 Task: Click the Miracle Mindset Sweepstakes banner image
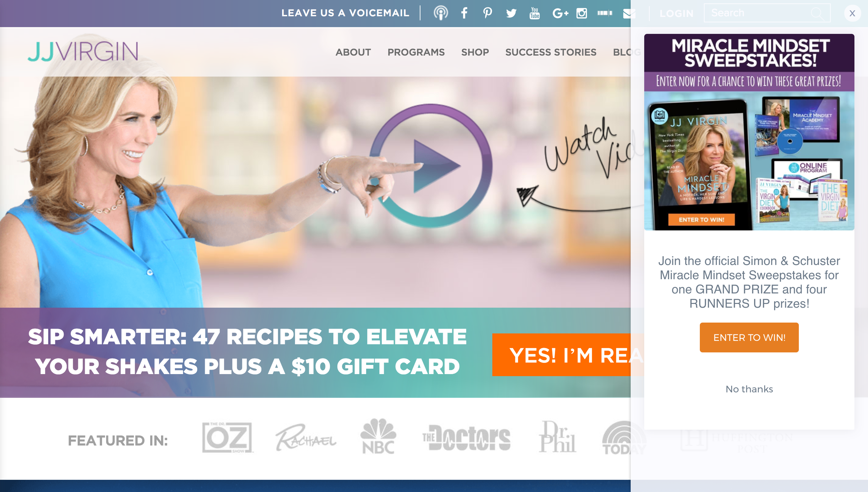[749, 132]
